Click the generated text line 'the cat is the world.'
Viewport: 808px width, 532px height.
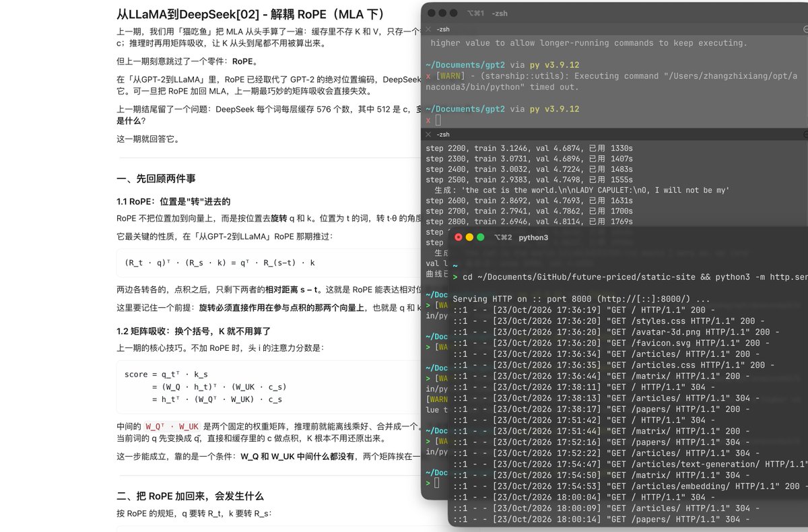pos(582,191)
